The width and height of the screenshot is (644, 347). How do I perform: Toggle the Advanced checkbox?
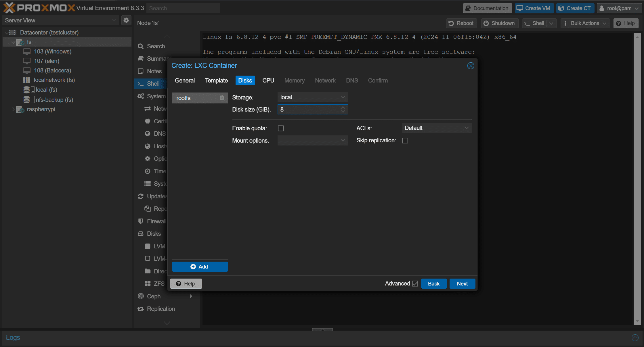tap(415, 283)
